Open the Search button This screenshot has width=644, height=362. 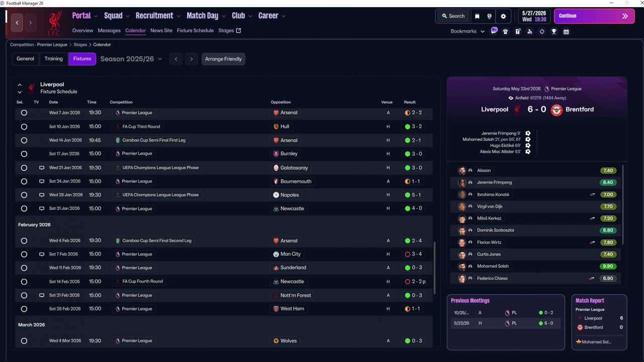tap(453, 16)
